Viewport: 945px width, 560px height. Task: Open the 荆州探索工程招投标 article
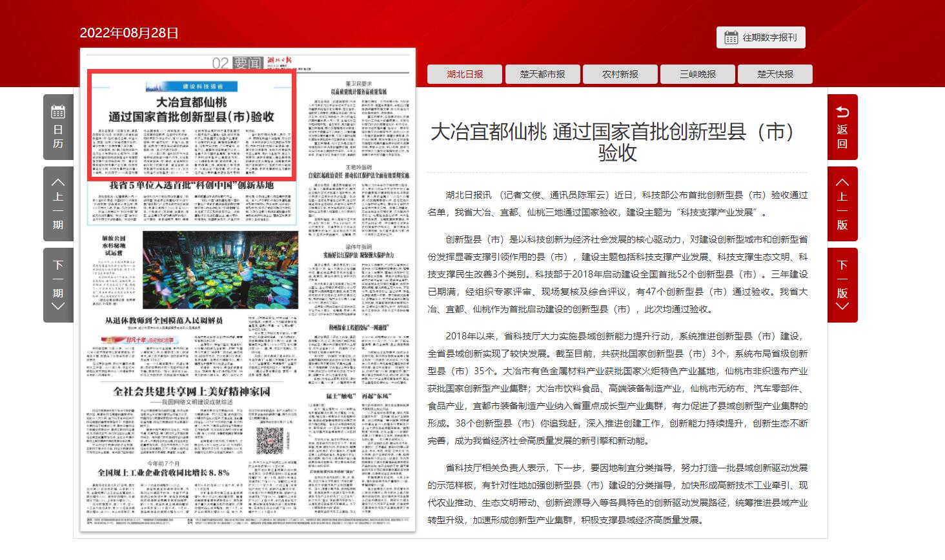click(x=359, y=327)
